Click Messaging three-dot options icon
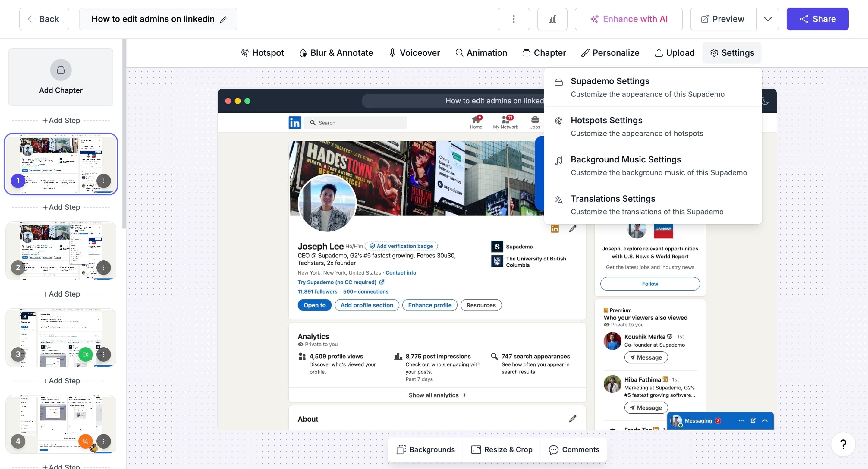Image resolution: width=868 pixels, height=469 pixels. 741,421
